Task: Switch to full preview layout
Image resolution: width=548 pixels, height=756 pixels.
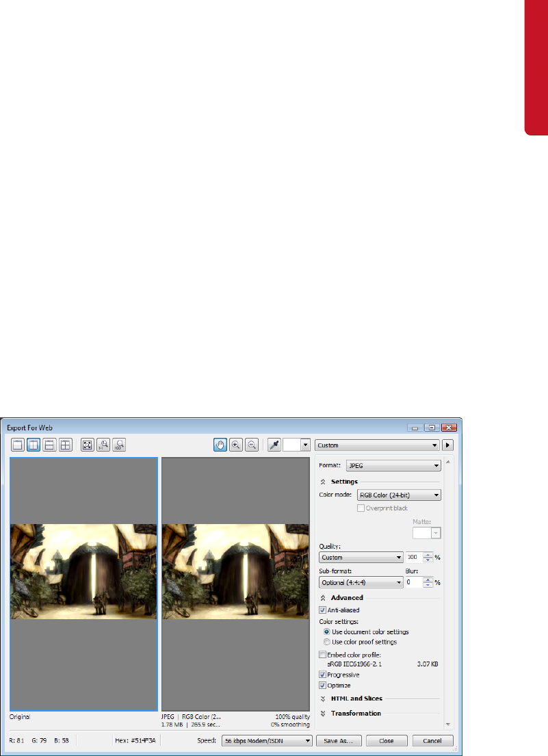Action: [17, 445]
